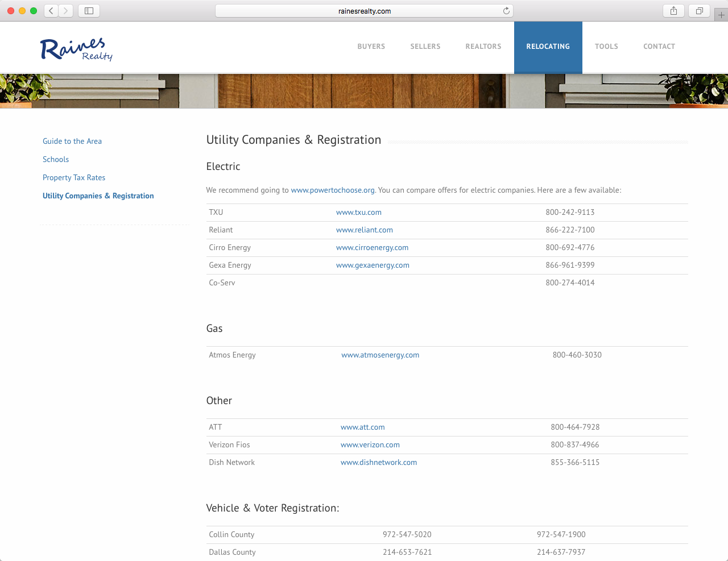Enter full screen with green button
Screen dimensions: 728x561
click(x=34, y=11)
